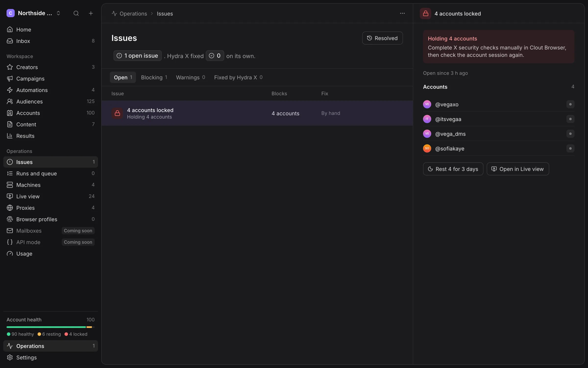Open Proxies globe item
Image resolution: width=588 pixels, height=368 pixels.
click(50, 208)
